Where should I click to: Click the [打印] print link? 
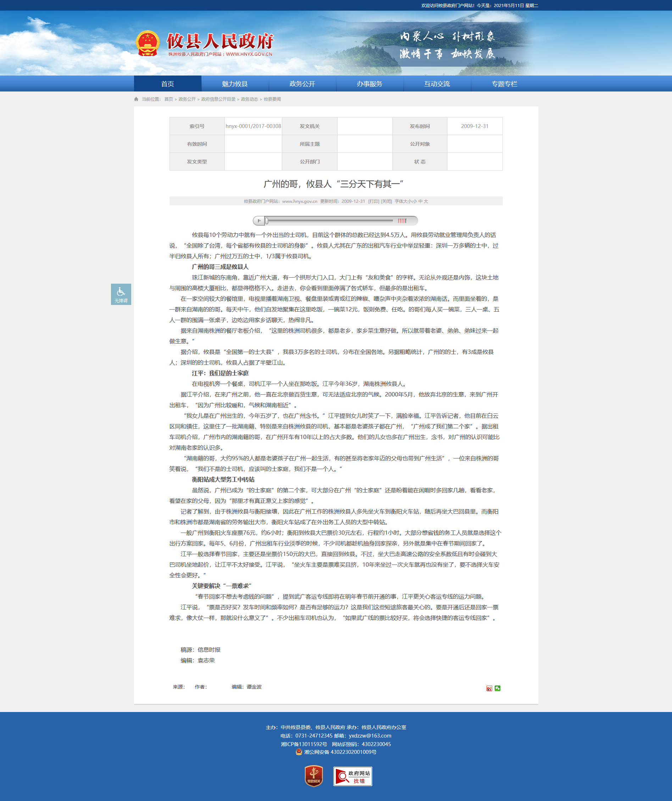[373, 201]
